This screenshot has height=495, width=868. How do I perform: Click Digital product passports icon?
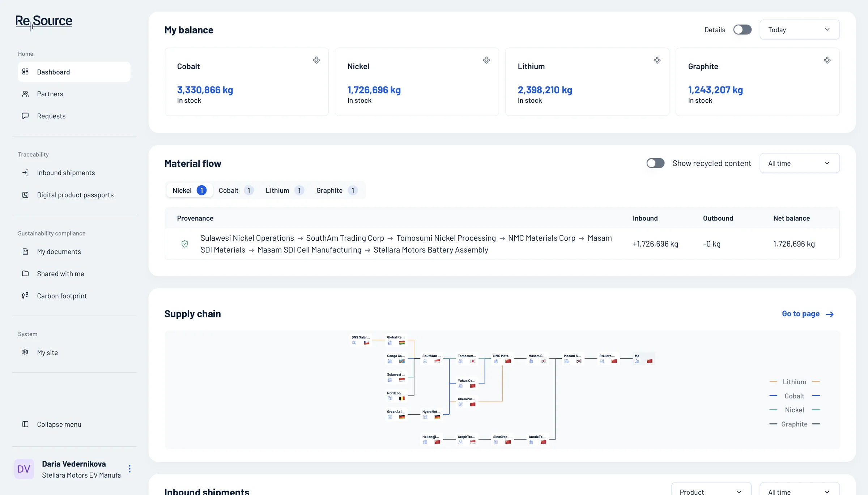click(x=25, y=195)
